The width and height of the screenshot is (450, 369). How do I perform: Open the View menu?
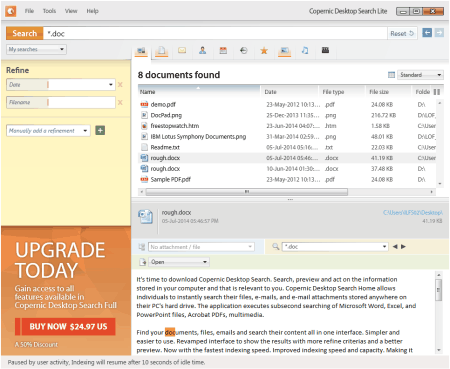pos(71,11)
